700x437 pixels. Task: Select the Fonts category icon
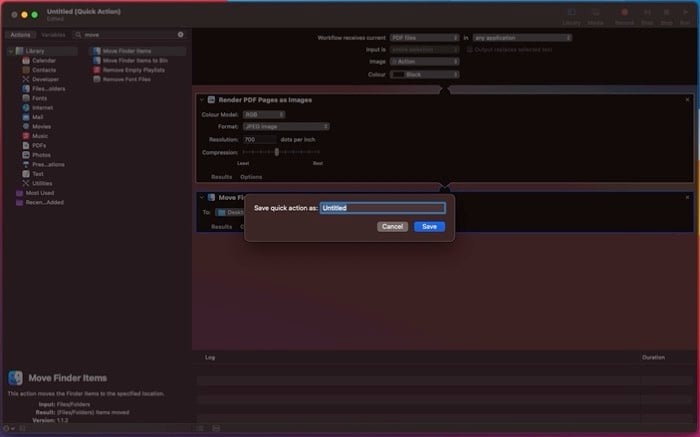pos(26,98)
